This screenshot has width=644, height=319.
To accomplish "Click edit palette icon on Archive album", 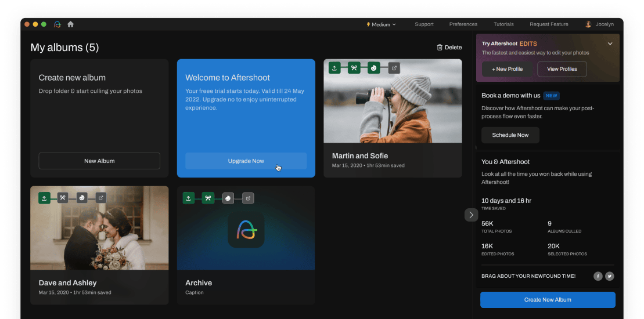I will [228, 198].
